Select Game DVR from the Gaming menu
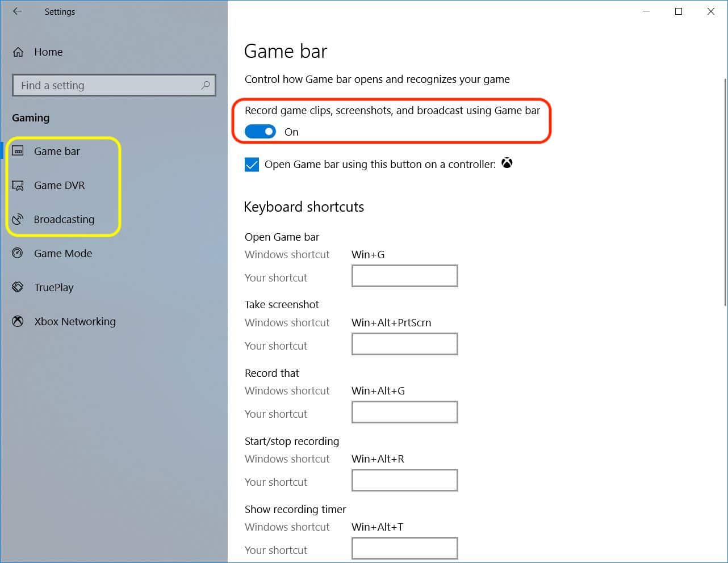728x563 pixels. coord(59,185)
